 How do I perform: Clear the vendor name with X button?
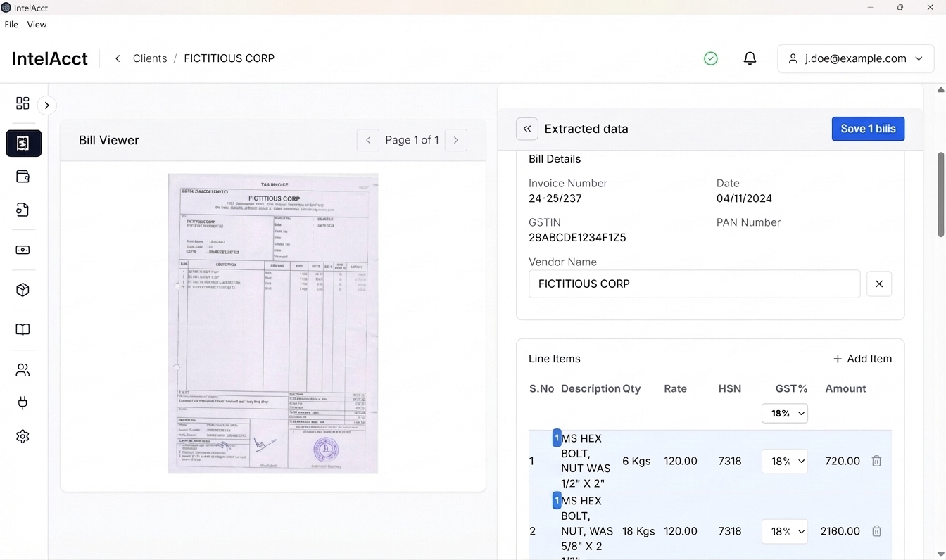(878, 284)
